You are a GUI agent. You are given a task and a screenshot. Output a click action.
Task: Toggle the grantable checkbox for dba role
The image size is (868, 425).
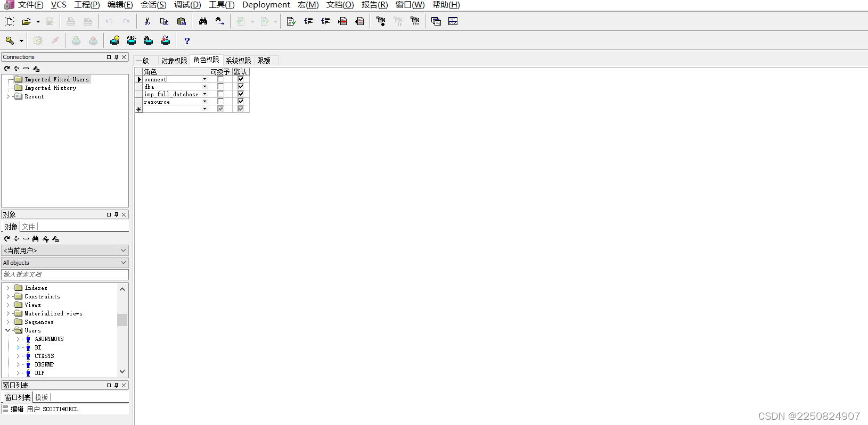[x=220, y=87]
